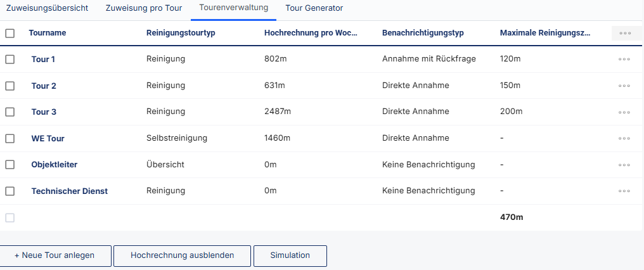Sort by the Benachrichtigungstyp column header
The image size is (644, 270).
point(423,33)
